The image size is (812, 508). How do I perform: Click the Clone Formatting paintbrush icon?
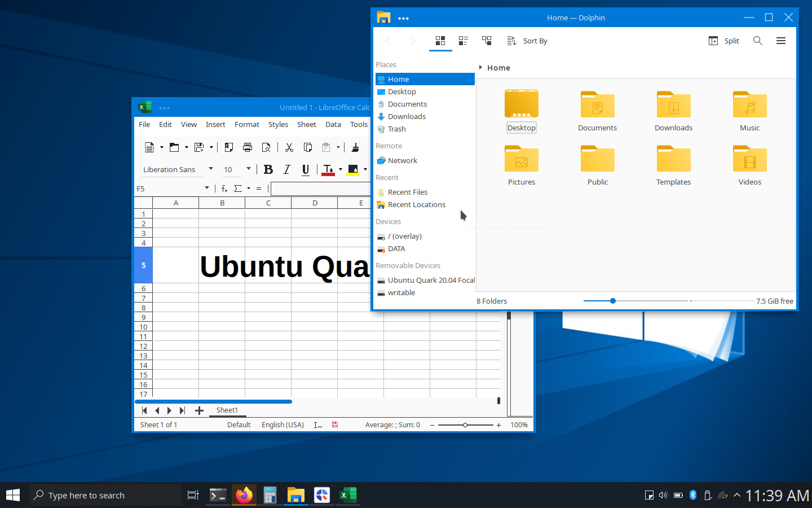coord(355,147)
